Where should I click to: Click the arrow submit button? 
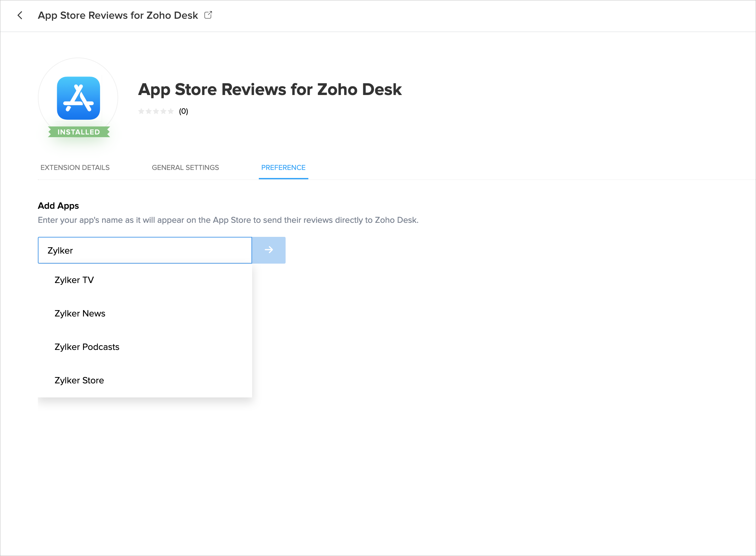click(x=269, y=250)
